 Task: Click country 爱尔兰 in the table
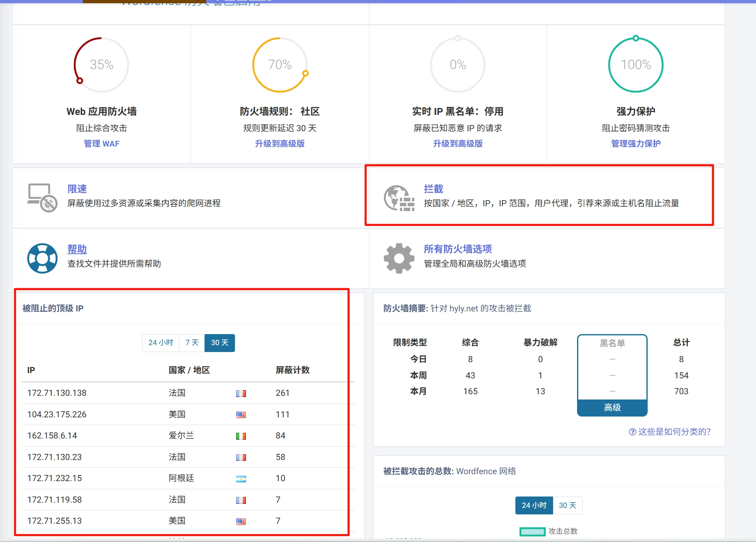181,436
